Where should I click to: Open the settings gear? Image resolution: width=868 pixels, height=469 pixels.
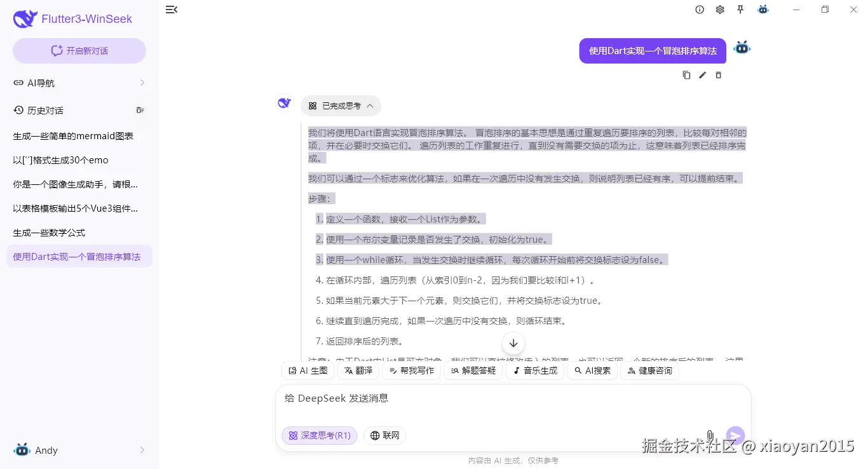(x=720, y=10)
